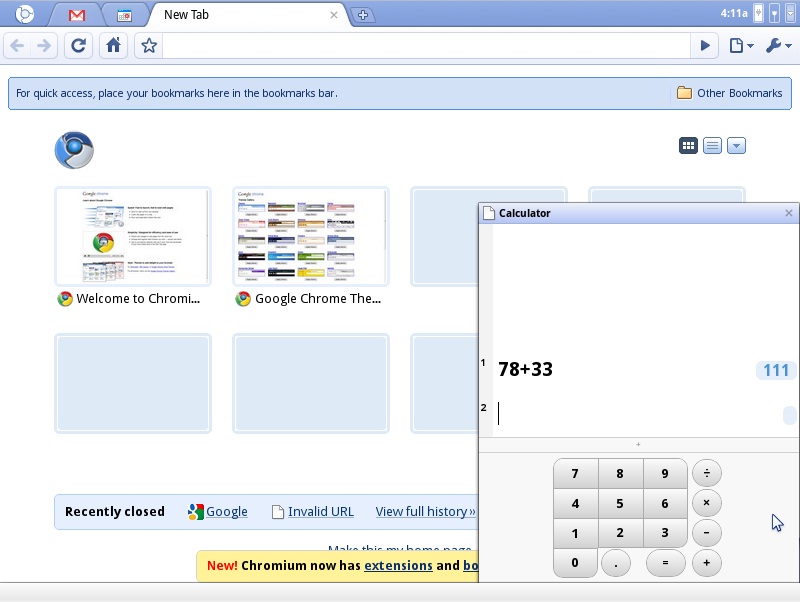Image resolution: width=800 pixels, height=602 pixels.
Task: Click the minus operator key
Action: click(707, 533)
